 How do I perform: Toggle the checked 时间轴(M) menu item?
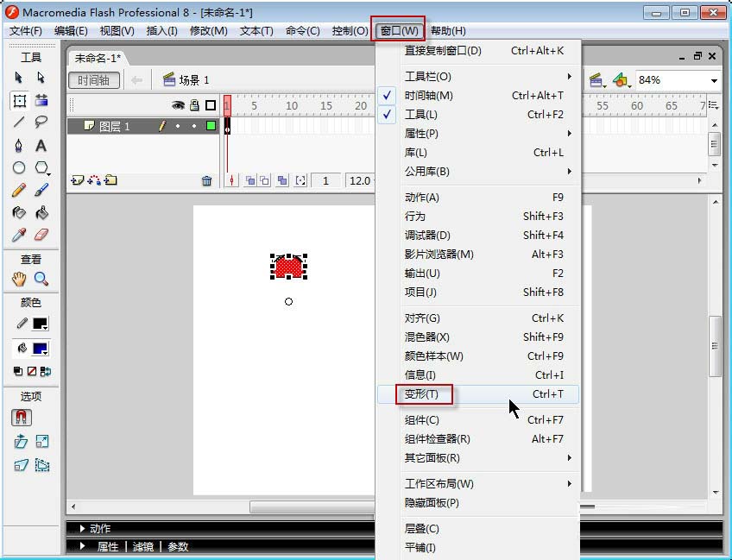478,96
